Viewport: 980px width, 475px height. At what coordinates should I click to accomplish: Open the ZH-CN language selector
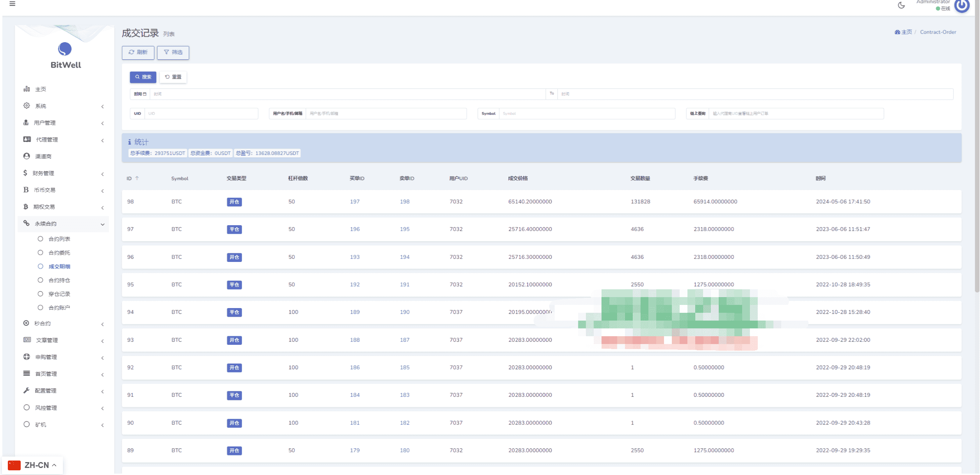(x=32, y=465)
